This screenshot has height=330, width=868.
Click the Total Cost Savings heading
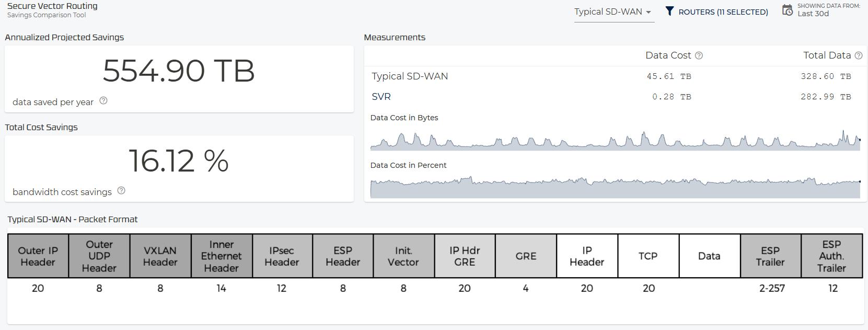[41, 128]
